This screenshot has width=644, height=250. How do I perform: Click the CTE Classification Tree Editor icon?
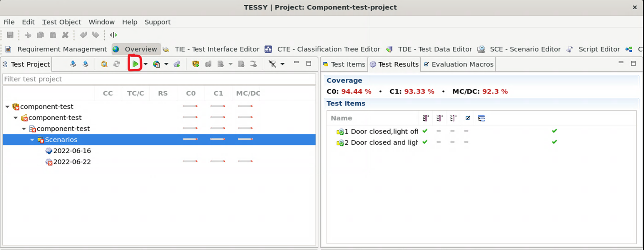(268, 49)
